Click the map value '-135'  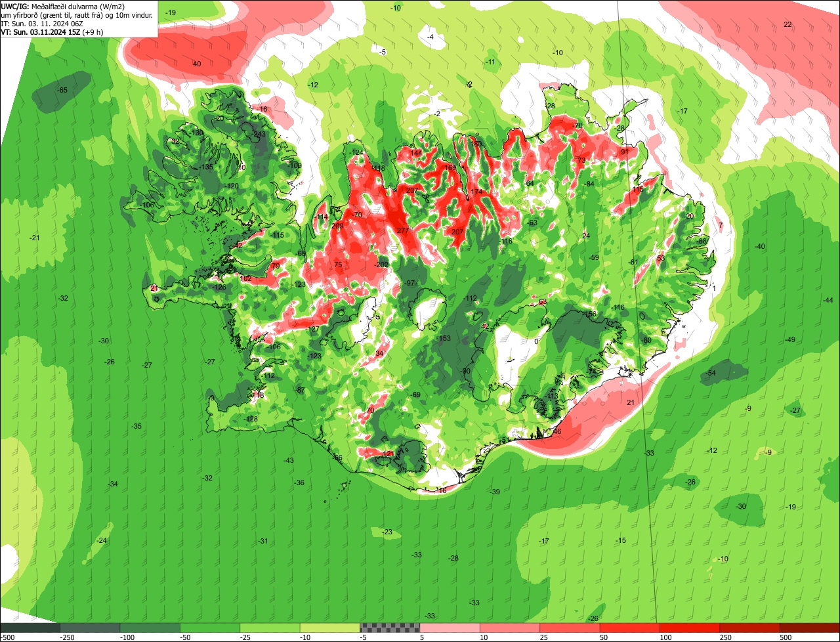coord(206,167)
